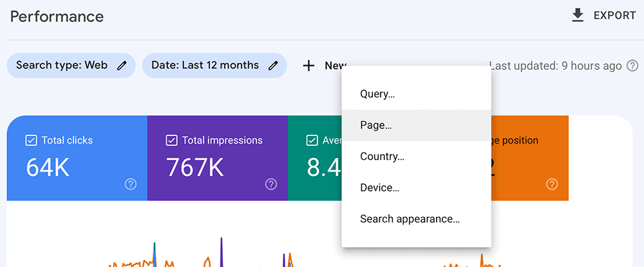Click the Performance heading
This screenshot has width=644, height=267.
pos(57,17)
